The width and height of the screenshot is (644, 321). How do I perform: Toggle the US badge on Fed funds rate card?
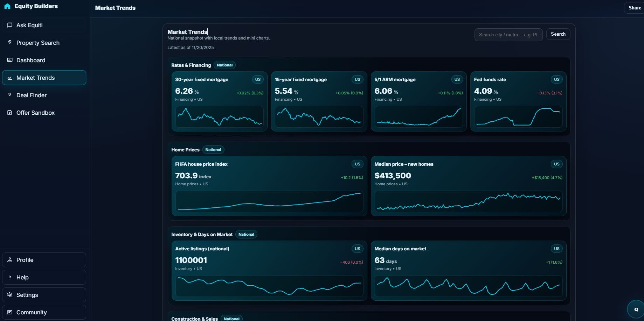[556, 79]
